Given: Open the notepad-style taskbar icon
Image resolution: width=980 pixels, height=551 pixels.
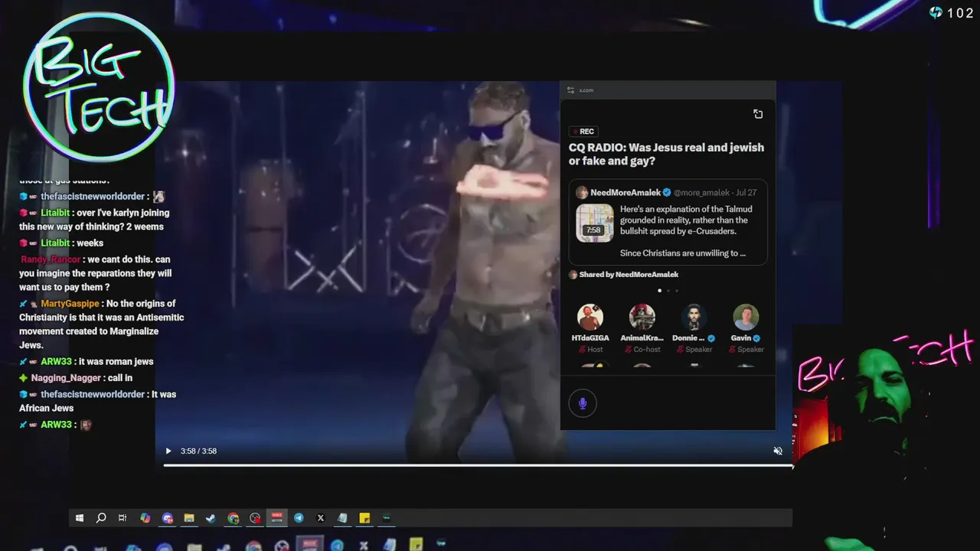Looking at the screenshot, I should point(342,518).
